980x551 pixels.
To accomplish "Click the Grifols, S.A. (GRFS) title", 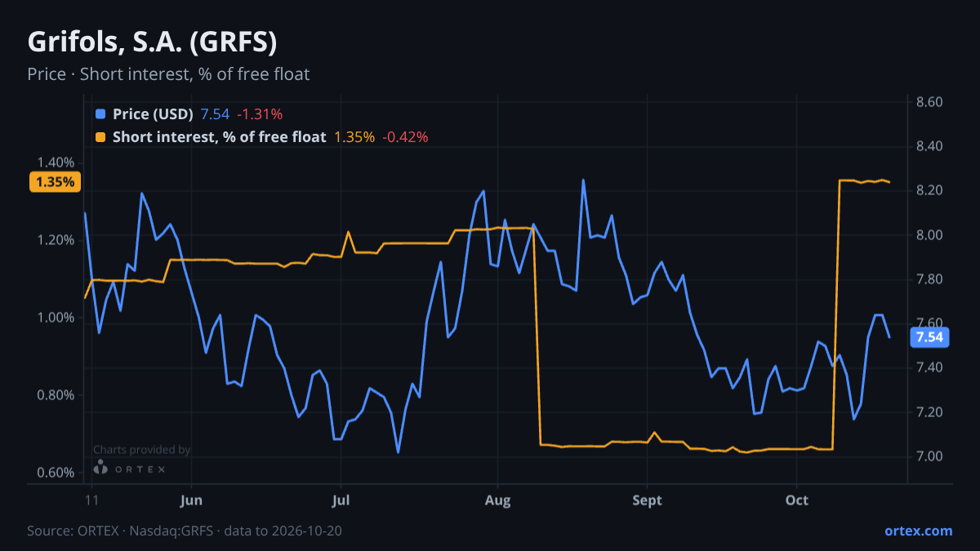I will pyautogui.click(x=152, y=42).
